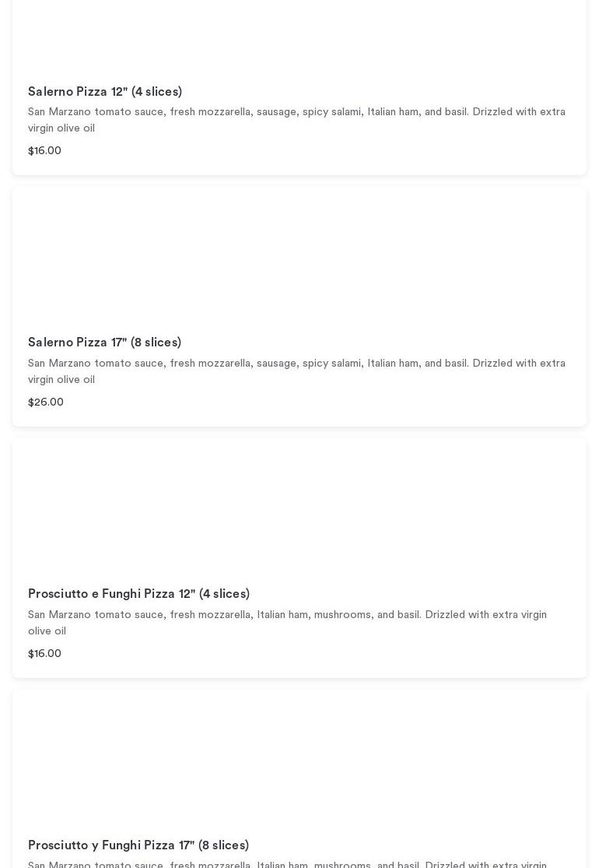Screen dimensions: 599x868
Task: Open the Salerno Pizza 12" (4 slices) title
Action: pyautogui.click(x=105, y=92)
